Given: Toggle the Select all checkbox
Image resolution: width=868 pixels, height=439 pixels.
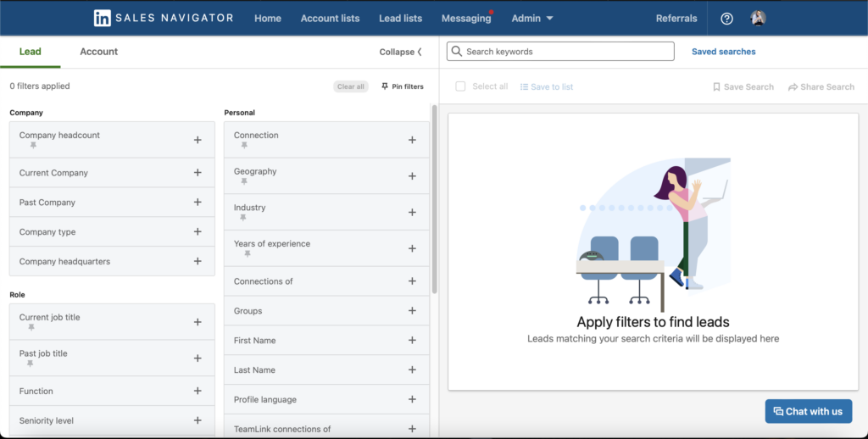Looking at the screenshot, I should [x=460, y=86].
